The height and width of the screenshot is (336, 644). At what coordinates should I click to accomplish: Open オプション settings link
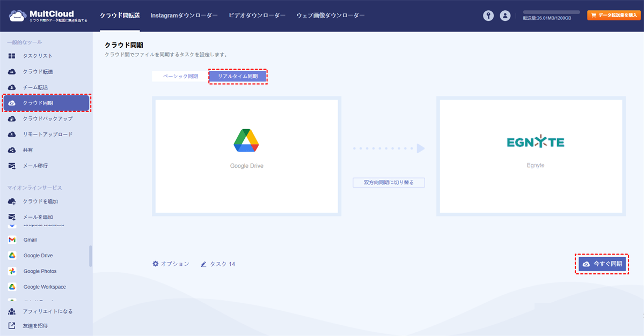(x=175, y=264)
